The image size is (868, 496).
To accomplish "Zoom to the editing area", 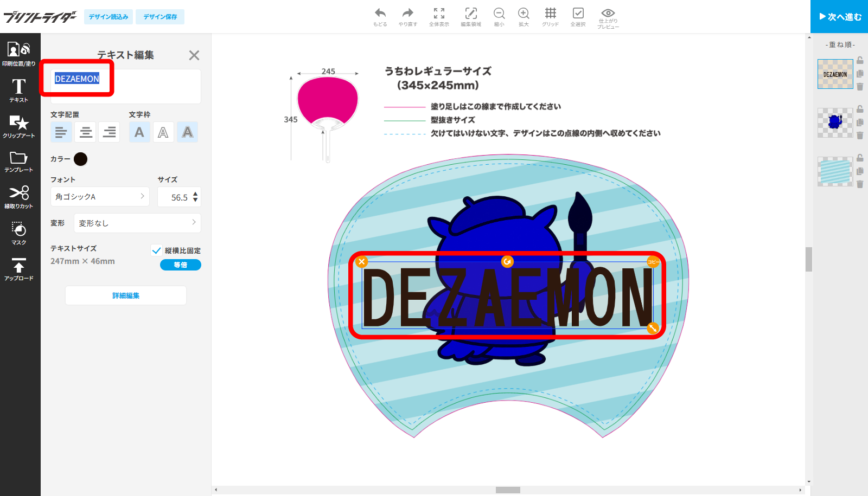I will point(471,17).
